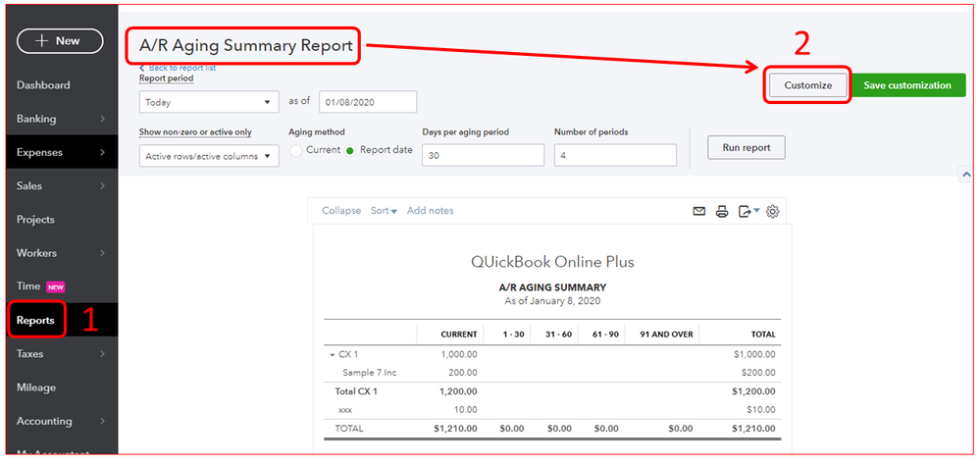Select the Current aging method radio button
Image resolution: width=980 pixels, height=464 pixels.
[295, 151]
